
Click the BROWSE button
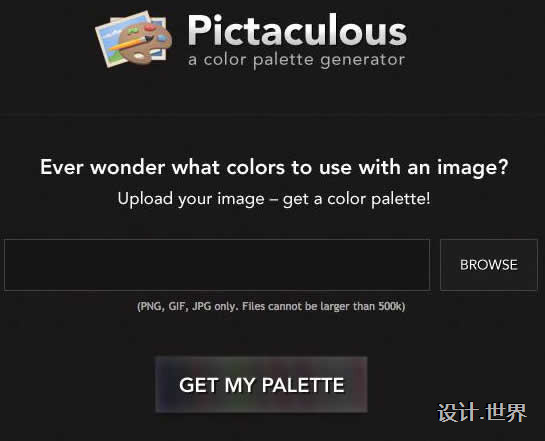[489, 265]
